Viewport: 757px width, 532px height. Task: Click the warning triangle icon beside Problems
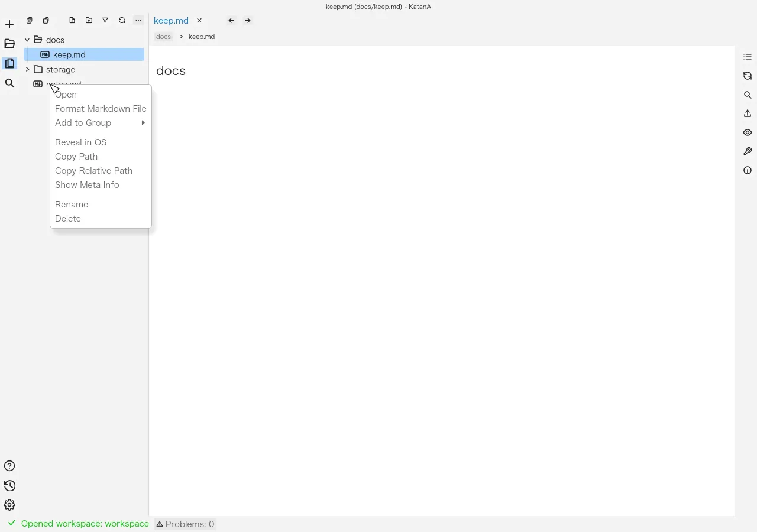pyautogui.click(x=160, y=524)
